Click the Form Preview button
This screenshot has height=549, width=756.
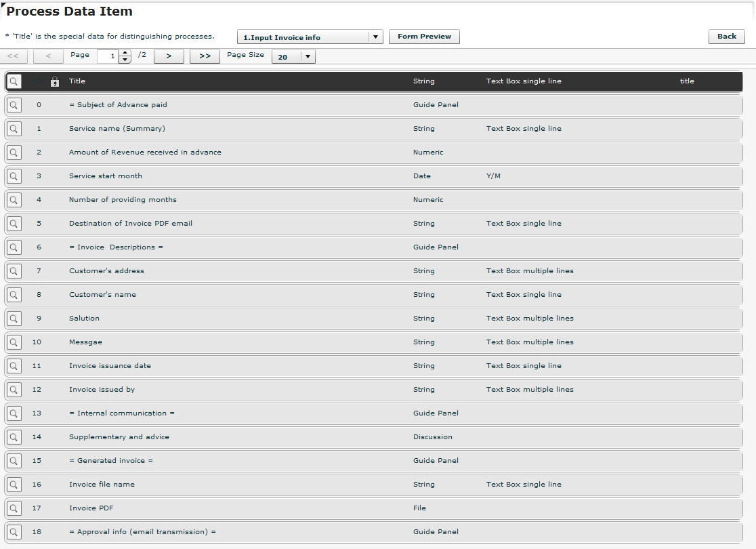click(x=424, y=37)
